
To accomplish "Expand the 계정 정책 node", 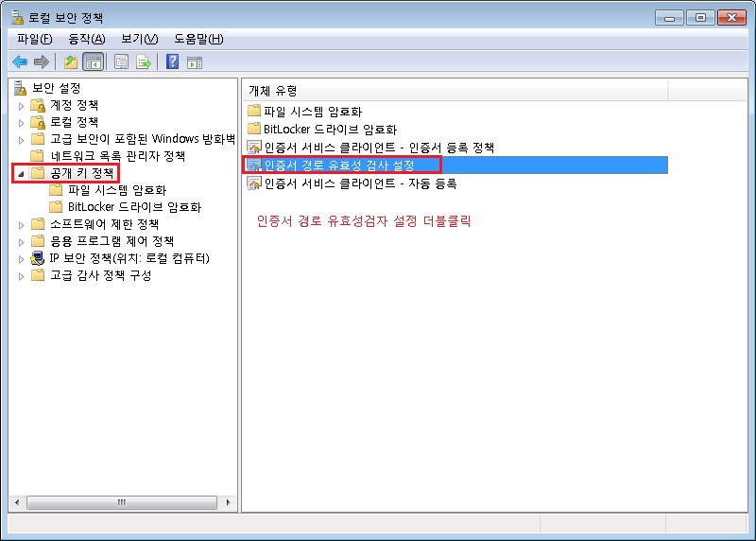I will click(x=21, y=106).
